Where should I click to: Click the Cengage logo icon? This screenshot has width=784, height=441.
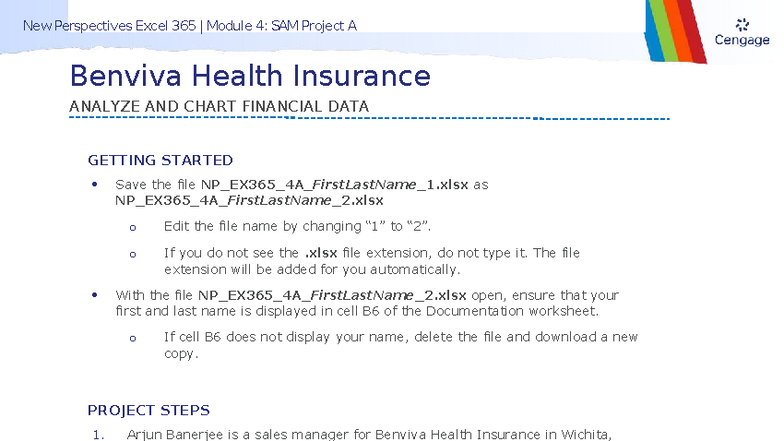742,24
